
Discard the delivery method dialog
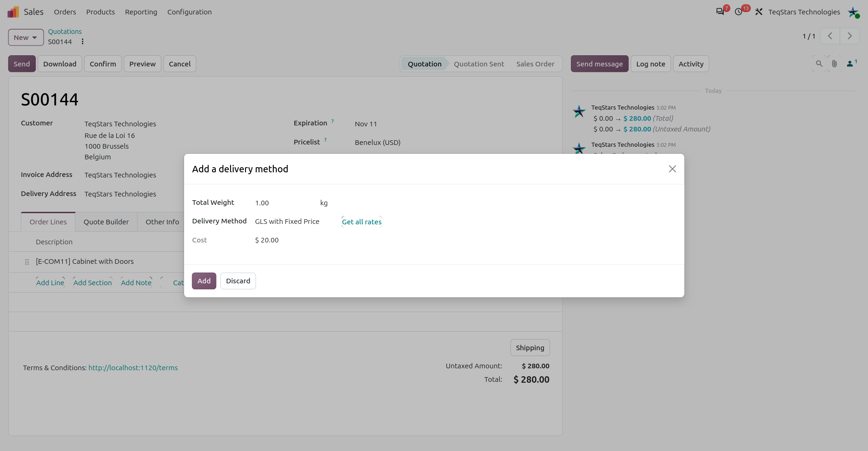[x=238, y=281]
